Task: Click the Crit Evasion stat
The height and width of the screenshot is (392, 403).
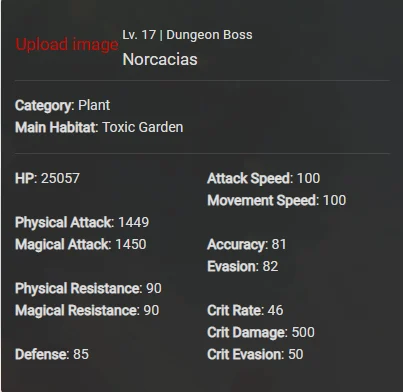Action: click(x=255, y=354)
